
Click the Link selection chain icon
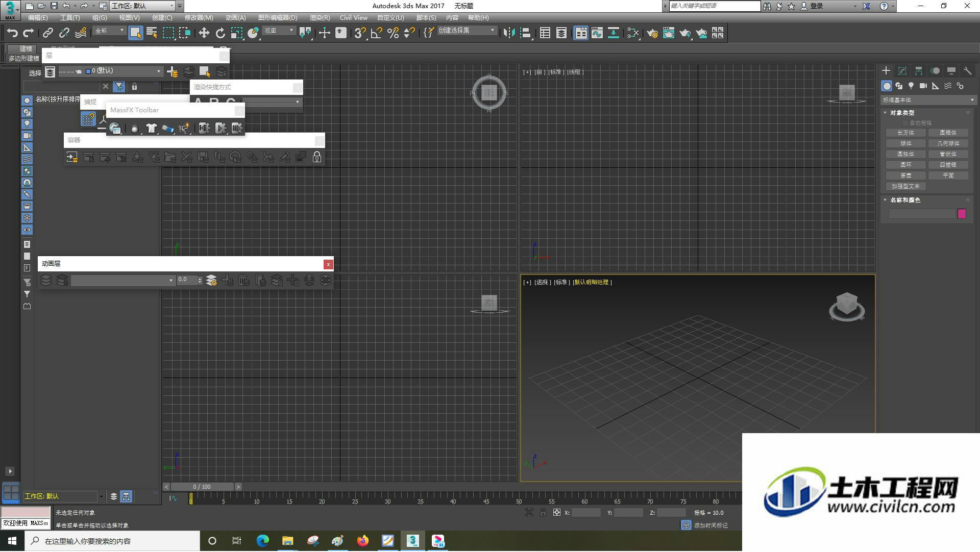47,33
